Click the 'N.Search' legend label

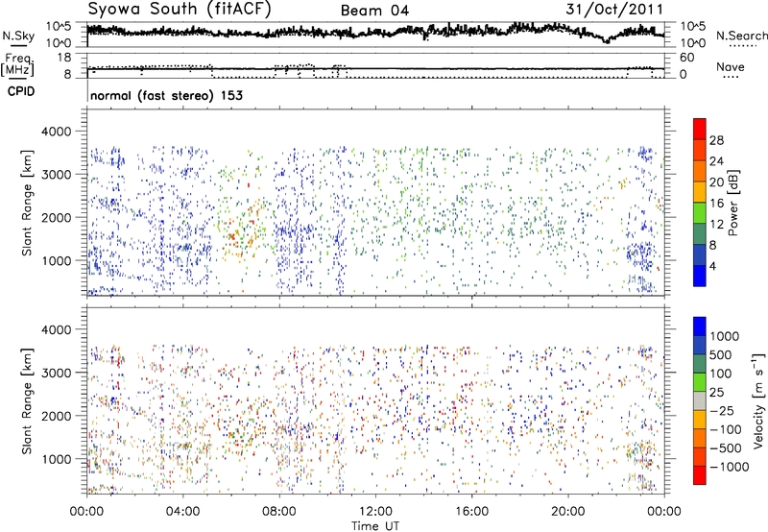[x=742, y=36]
